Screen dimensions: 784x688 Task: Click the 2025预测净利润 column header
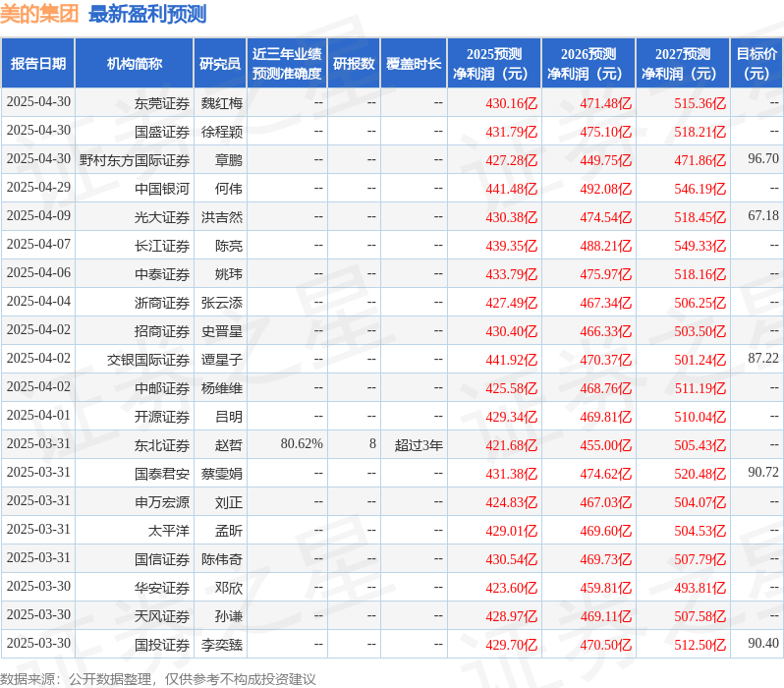coord(494,64)
